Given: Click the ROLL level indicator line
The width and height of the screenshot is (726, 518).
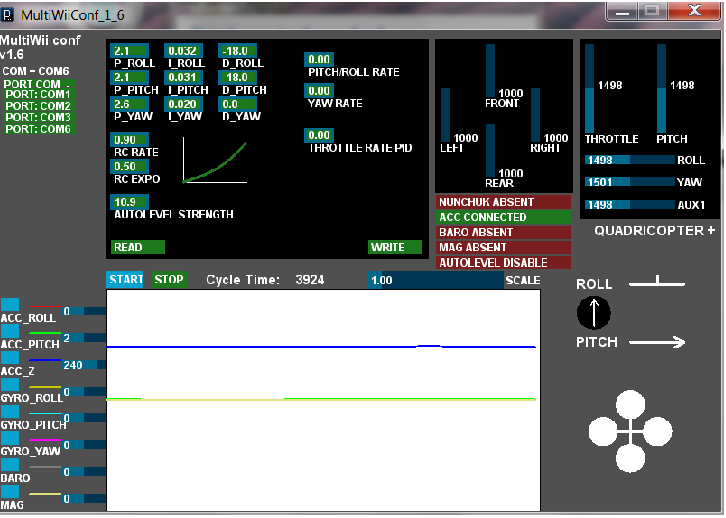Looking at the screenshot, I should click(x=657, y=281).
